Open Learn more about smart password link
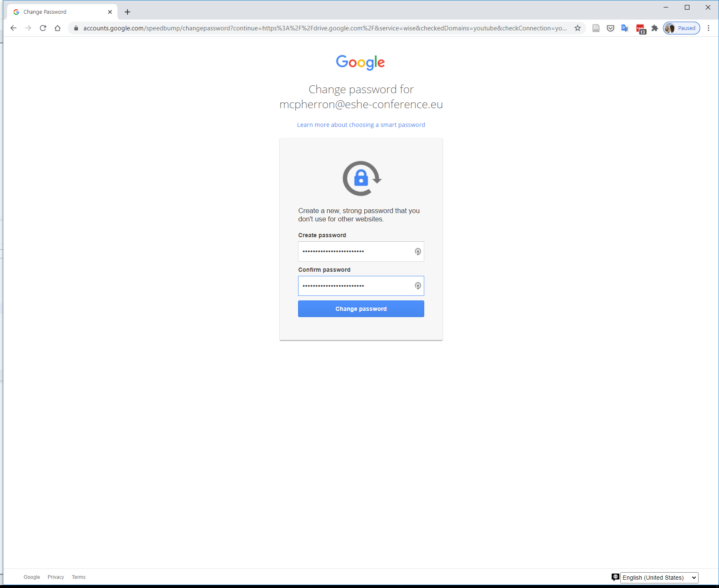The height and width of the screenshot is (588, 719). click(x=361, y=125)
